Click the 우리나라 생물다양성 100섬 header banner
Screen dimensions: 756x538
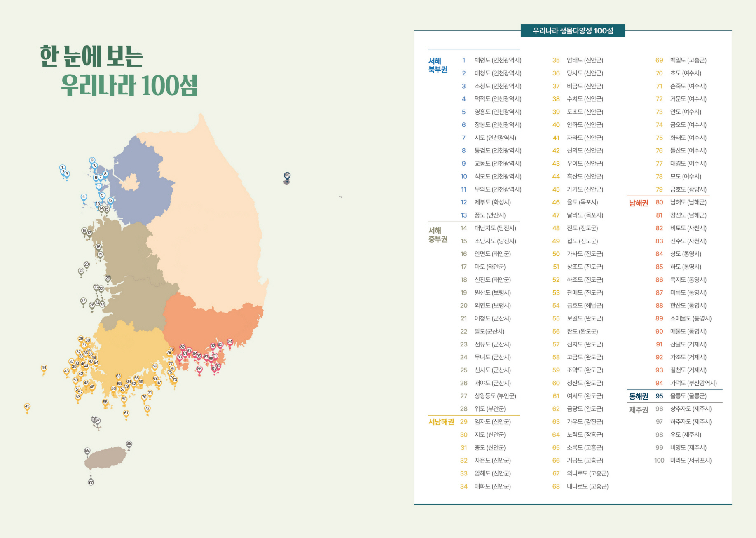click(573, 31)
